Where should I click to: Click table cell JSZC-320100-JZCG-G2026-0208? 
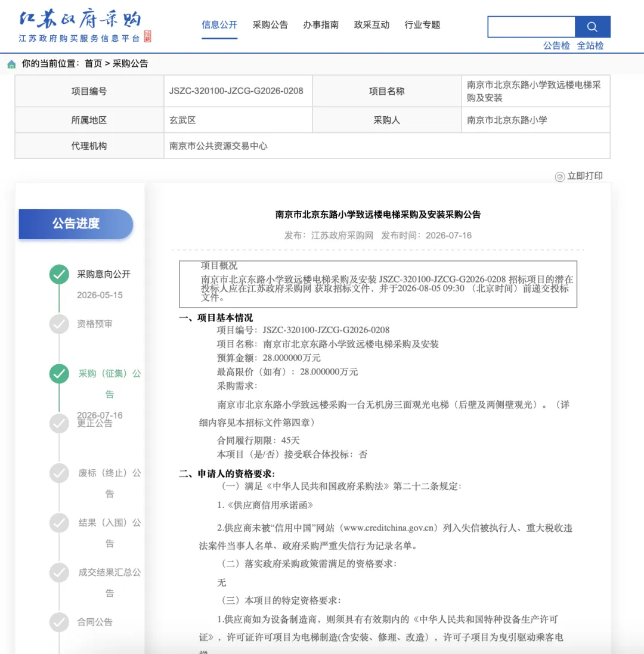pos(238,91)
